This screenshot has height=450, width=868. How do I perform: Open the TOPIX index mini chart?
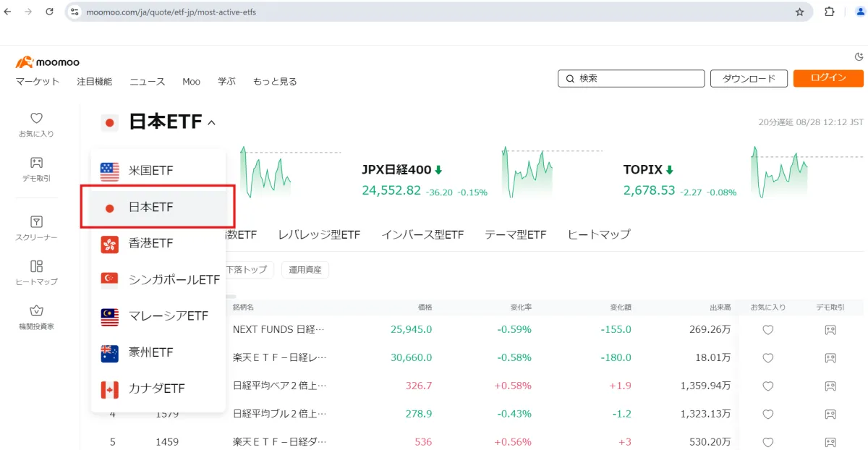778,174
